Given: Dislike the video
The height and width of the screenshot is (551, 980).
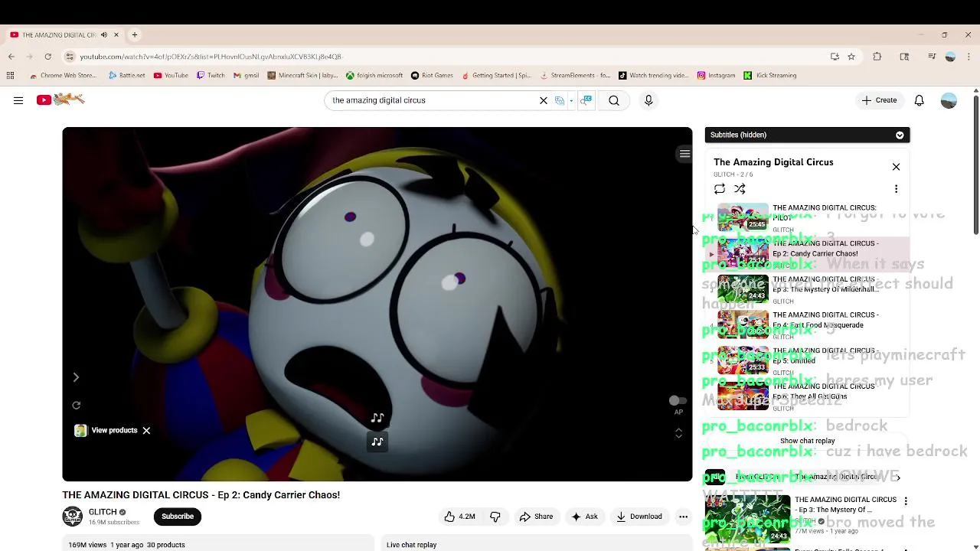Looking at the screenshot, I should pyautogui.click(x=495, y=517).
